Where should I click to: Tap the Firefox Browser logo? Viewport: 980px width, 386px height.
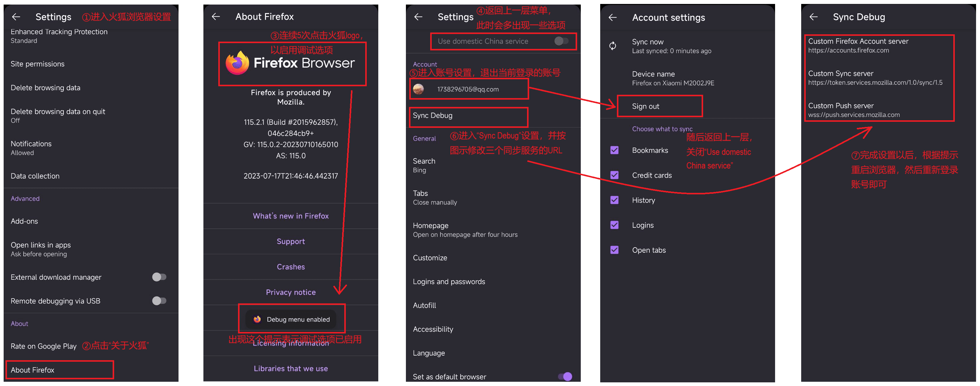290,63
